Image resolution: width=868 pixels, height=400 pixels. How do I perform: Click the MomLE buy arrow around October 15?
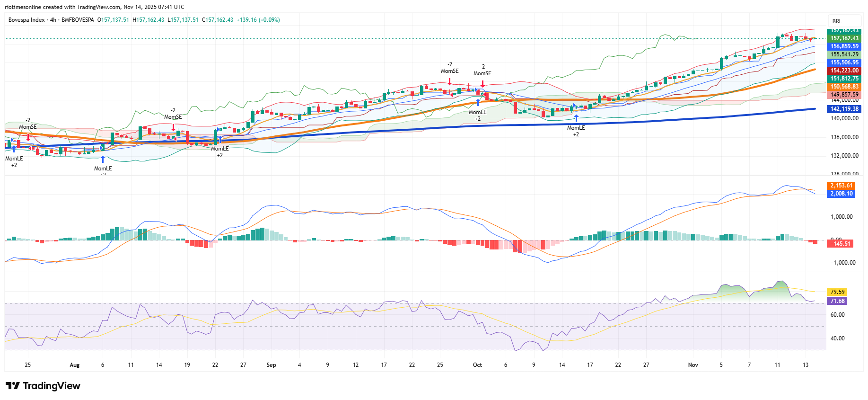576,118
